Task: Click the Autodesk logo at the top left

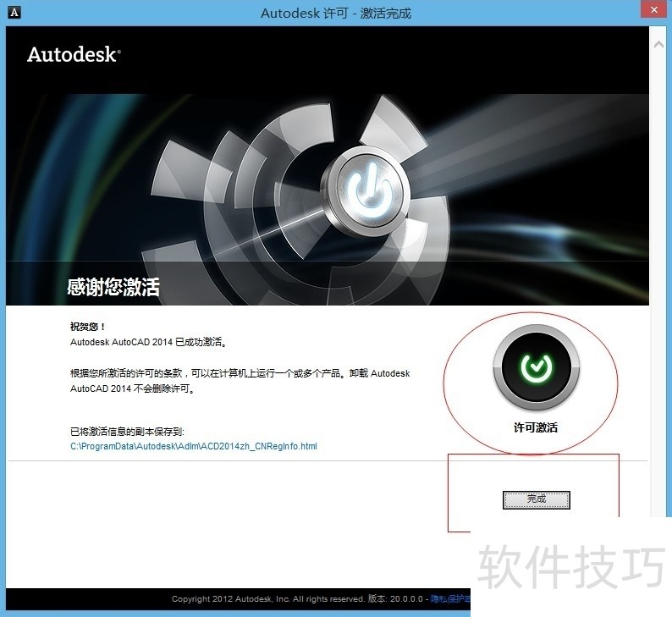Action: 74,55
